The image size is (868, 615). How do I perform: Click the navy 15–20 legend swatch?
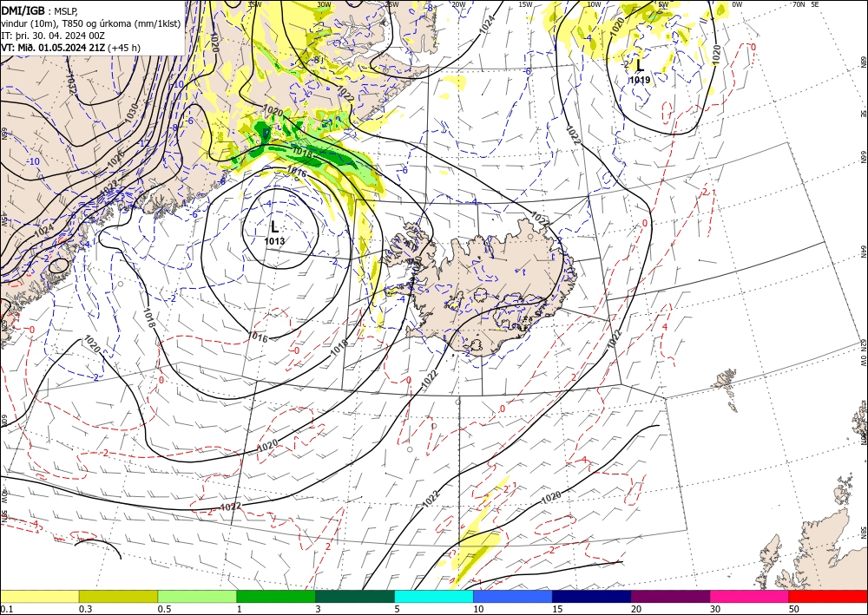pos(592,596)
